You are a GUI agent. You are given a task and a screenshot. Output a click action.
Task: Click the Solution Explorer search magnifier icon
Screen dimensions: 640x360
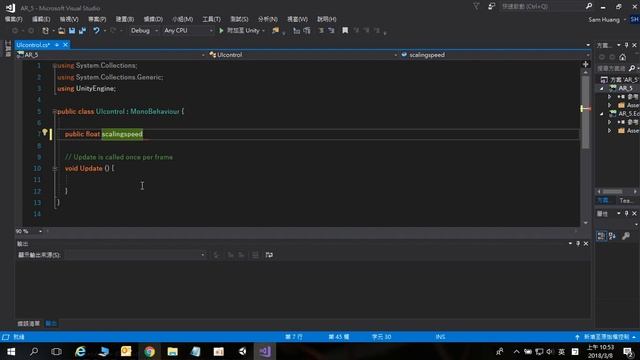point(632,69)
